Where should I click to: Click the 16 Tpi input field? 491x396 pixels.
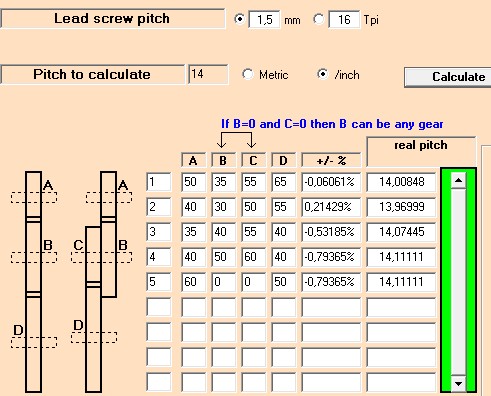(x=344, y=20)
